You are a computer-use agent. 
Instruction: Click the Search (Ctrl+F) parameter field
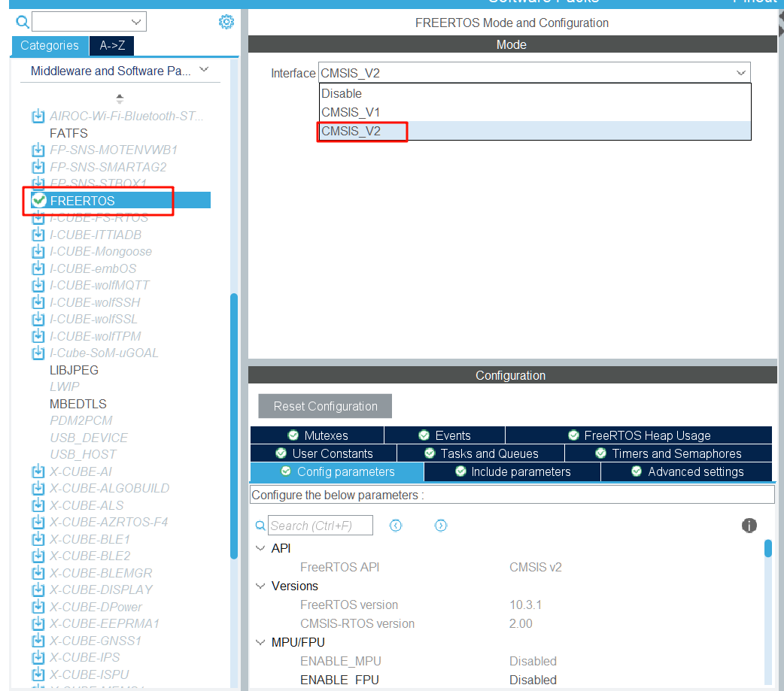pyautogui.click(x=321, y=526)
